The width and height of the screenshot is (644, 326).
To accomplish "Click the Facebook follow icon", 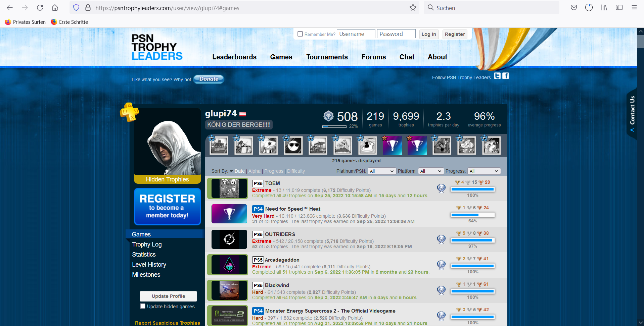I will 506,76.
